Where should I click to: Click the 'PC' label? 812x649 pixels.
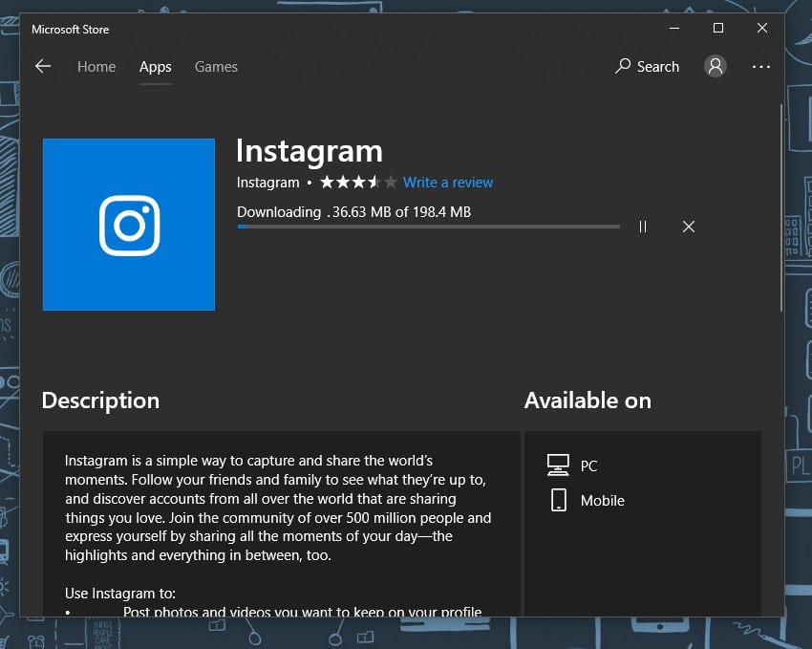[588, 466]
